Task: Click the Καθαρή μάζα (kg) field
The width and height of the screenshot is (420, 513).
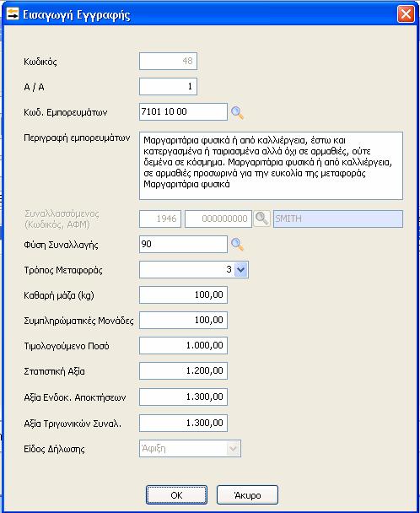Action: 183,295
